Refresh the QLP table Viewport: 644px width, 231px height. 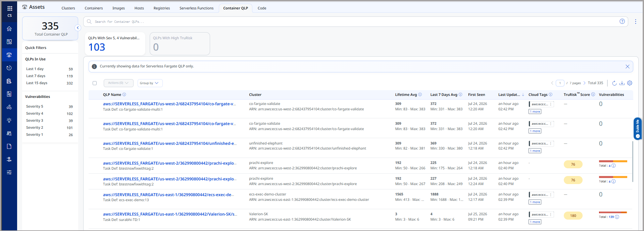614,83
